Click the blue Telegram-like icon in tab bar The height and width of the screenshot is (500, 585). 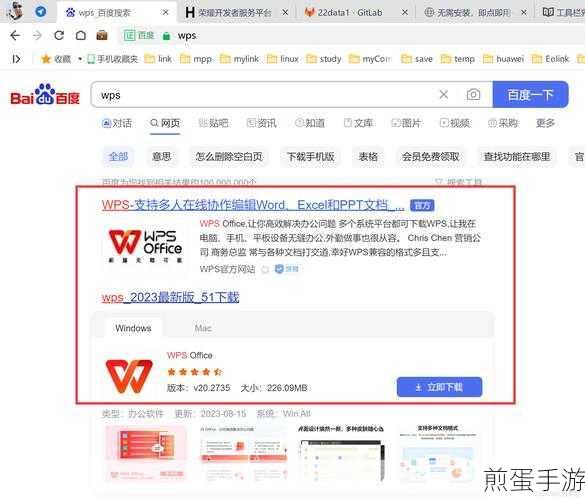(41, 12)
